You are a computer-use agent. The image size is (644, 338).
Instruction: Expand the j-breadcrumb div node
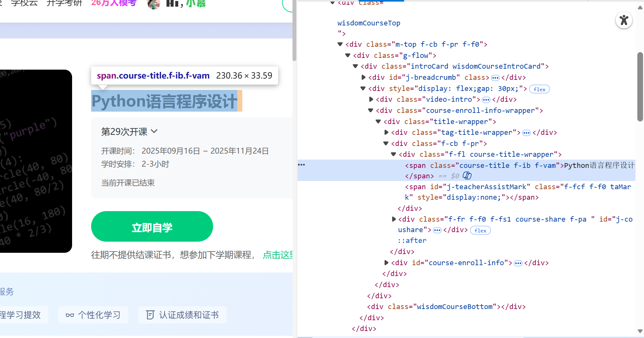[363, 77]
